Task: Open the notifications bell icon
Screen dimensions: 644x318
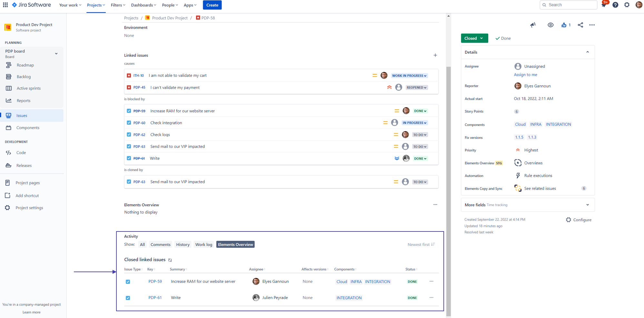Action: (x=604, y=5)
